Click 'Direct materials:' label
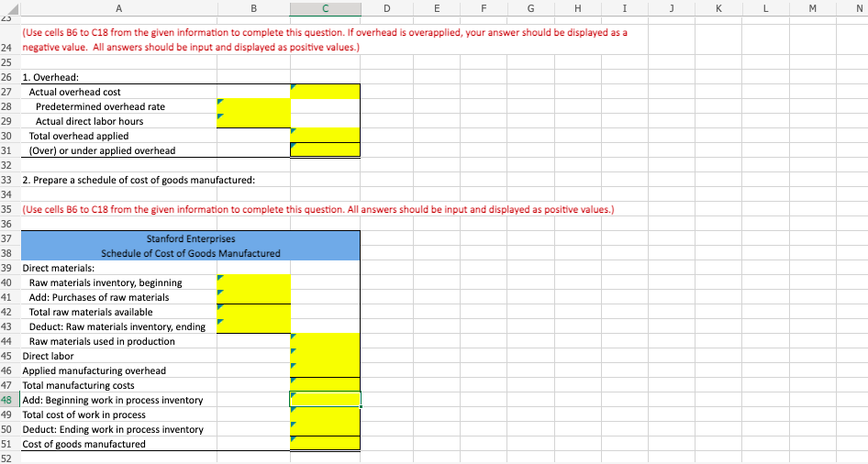The width and height of the screenshot is (868, 464). (x=58, y=269)
